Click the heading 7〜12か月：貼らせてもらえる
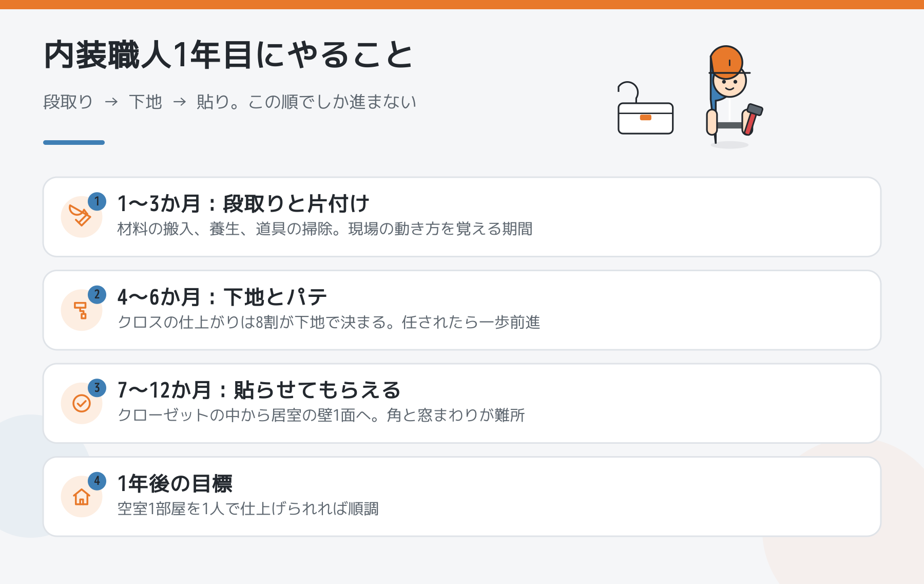 point(259,390)
